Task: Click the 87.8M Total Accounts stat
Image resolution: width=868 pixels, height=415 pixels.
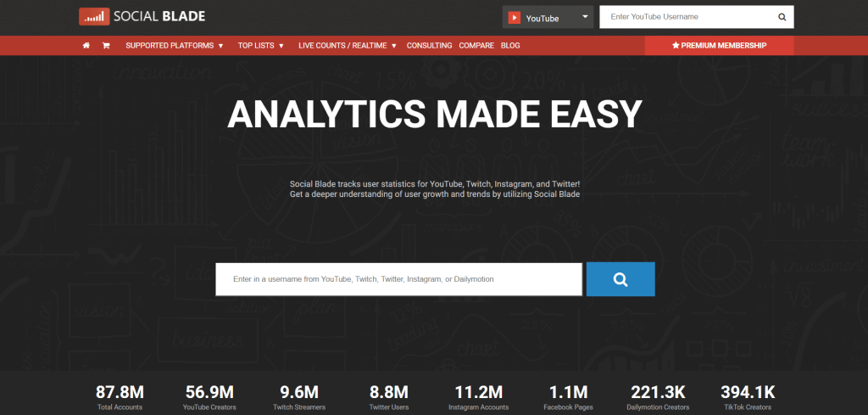Action: (x=120, y=398)
